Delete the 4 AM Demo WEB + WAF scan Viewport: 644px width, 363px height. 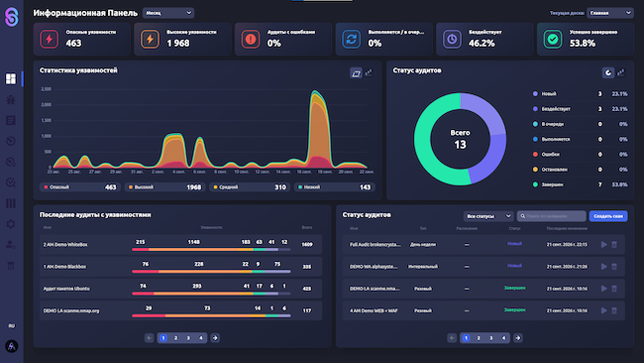click(614, 310)
